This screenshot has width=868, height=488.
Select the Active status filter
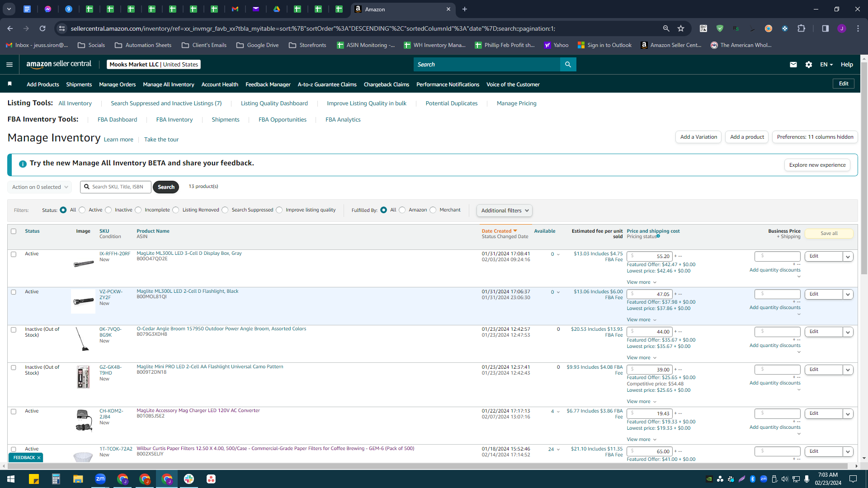[x=82, y=210]
